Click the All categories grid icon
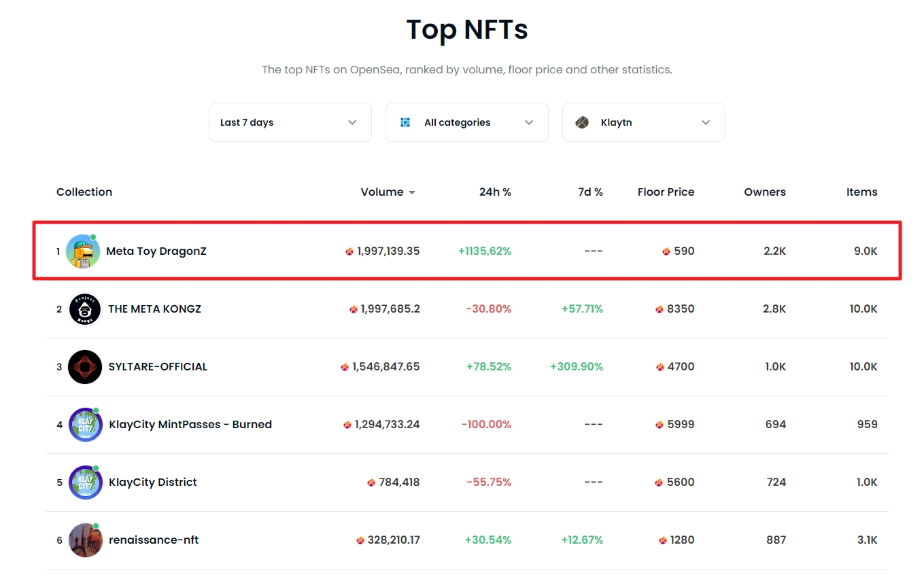Image resolution: width=924 pixels, height=577 pixels. point(405,122)
